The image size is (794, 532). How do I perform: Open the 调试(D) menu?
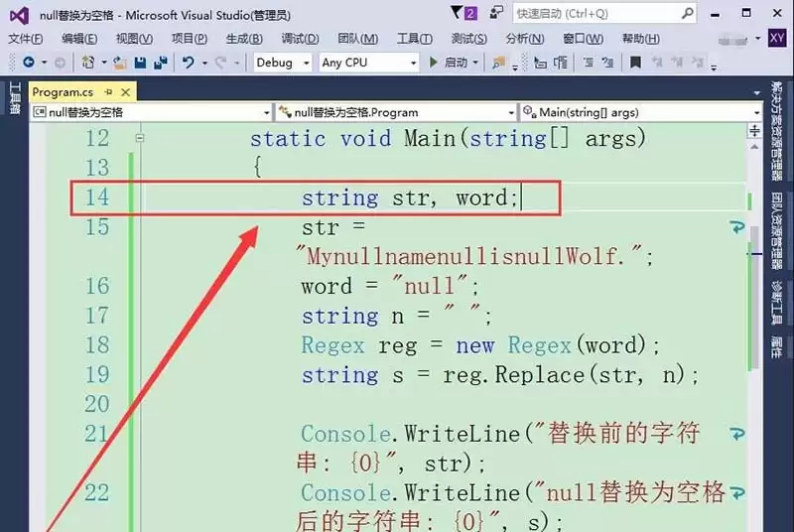tap(300, 39)
